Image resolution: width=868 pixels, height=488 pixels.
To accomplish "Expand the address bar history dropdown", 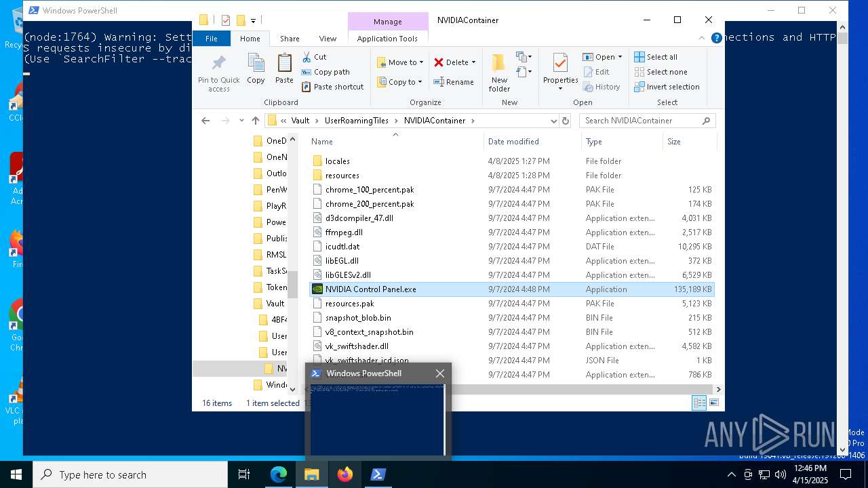I will [x=553, y=121].
